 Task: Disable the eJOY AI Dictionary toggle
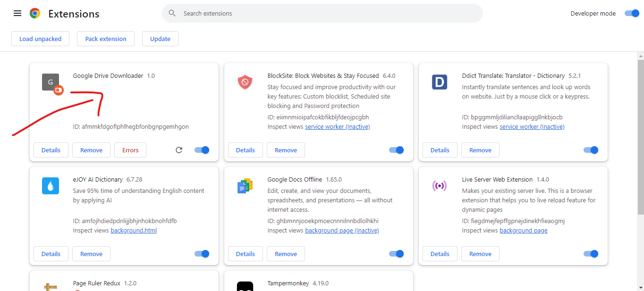(x=202, y=253)
